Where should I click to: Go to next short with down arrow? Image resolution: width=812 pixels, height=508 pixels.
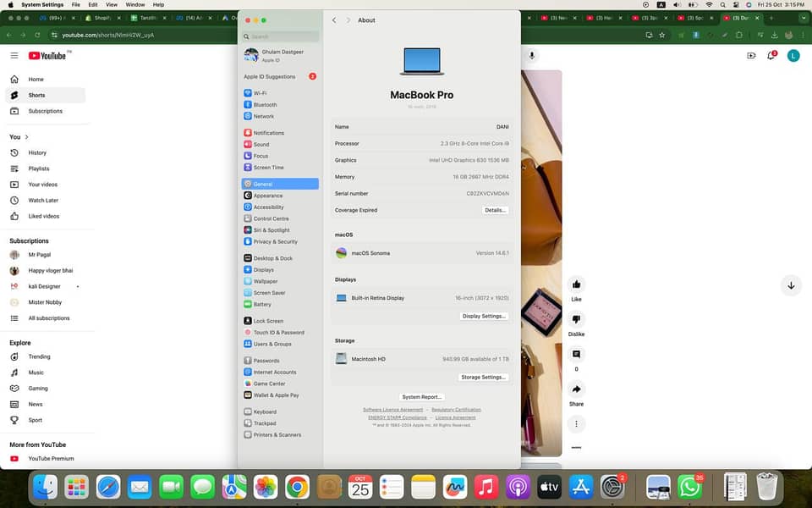pos(791,285)
